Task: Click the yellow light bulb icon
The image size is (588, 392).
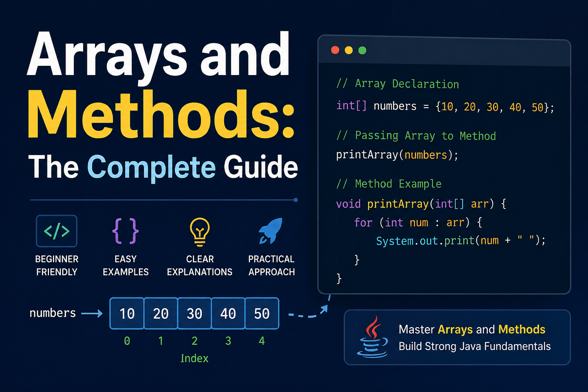Action: tap(200, 232)
